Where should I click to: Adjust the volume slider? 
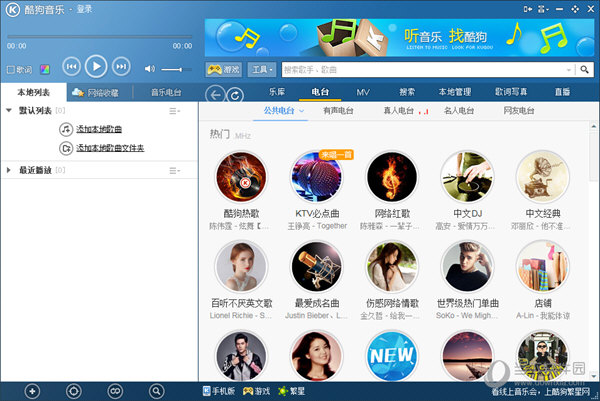(176, 69)
